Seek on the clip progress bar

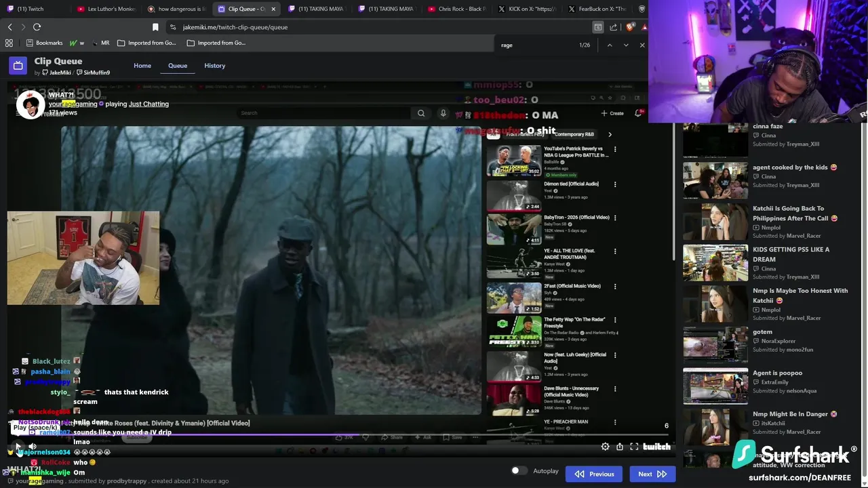tap(339, 435)
